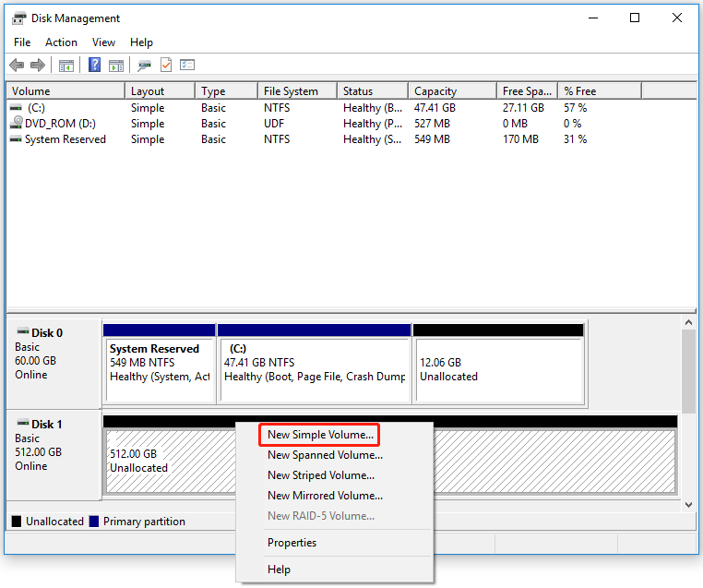Sort the list by Capacity column header
703x588 pixels.
click(435, 91)
